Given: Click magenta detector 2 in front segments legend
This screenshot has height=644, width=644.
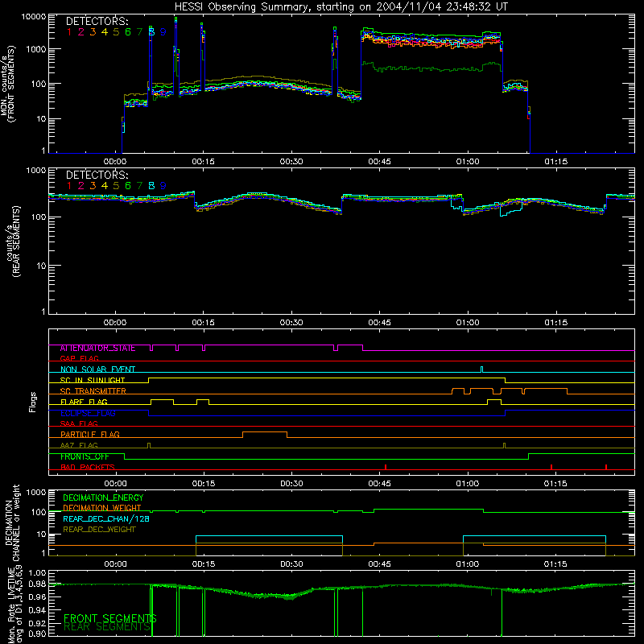Looking at the screenshot, I should pyautogui.click(x=81, y=32).
